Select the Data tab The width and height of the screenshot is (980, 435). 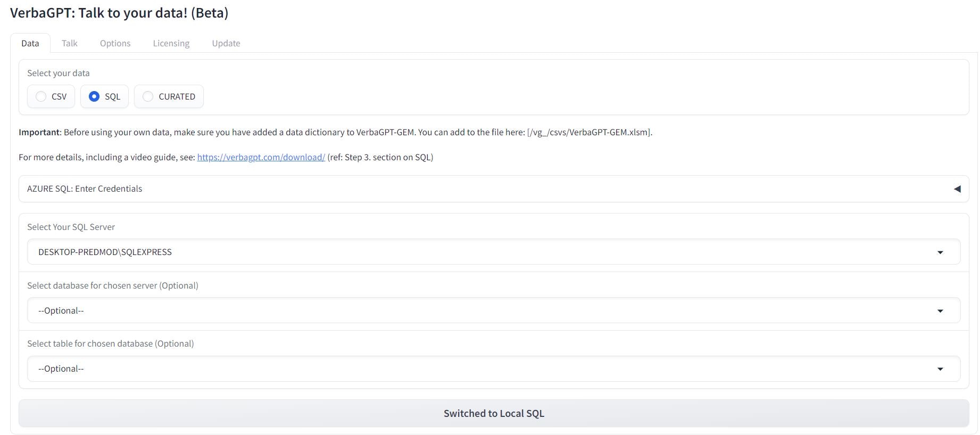point(30,43)
